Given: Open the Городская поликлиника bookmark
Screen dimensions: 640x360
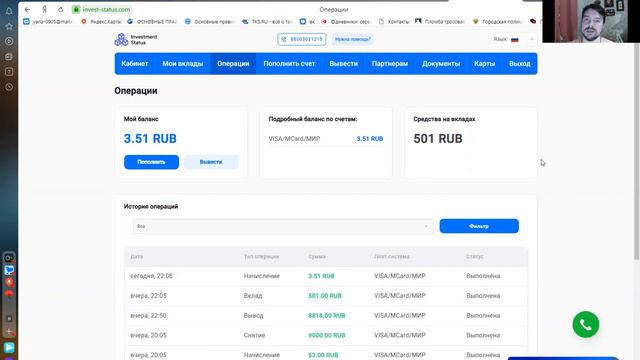Looking at the screenshot, I should pos(498,22).
